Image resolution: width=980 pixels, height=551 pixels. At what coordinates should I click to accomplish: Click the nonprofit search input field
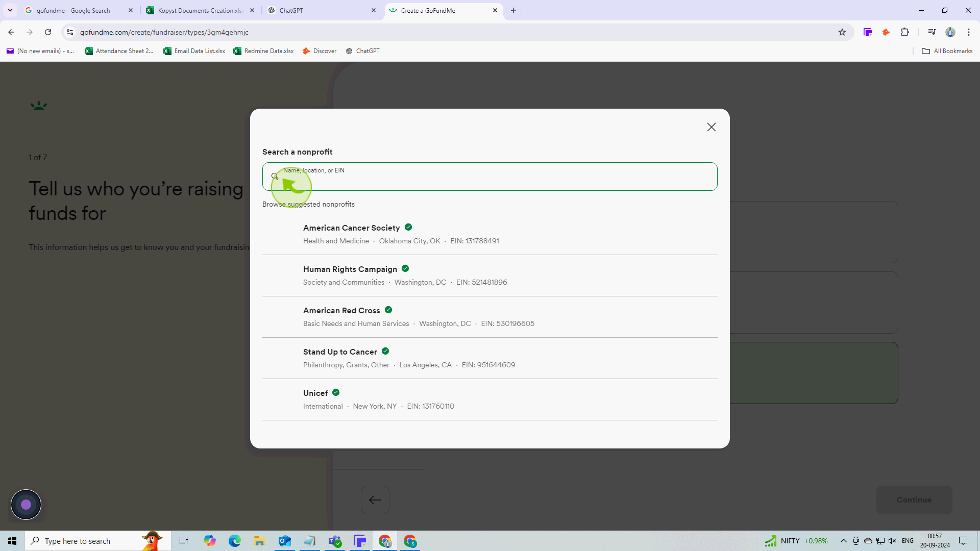tap(490, 177)
